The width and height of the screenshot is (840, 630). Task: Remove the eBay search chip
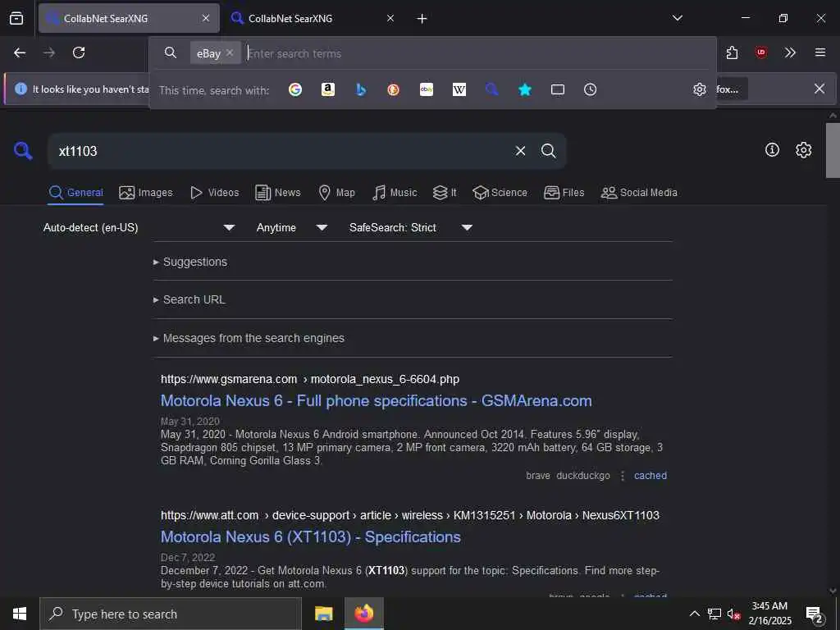coord(230,52)
